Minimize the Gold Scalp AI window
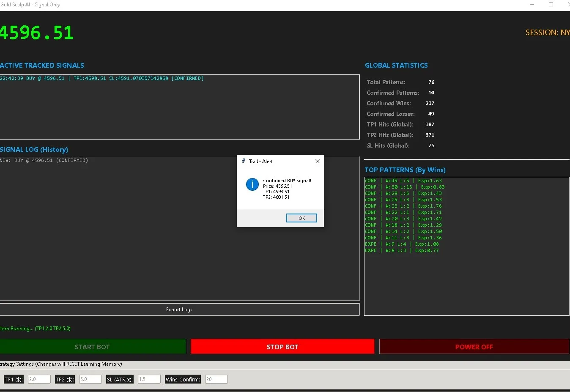Viewport: 570px width, 392px height. (x=532, y=5)
